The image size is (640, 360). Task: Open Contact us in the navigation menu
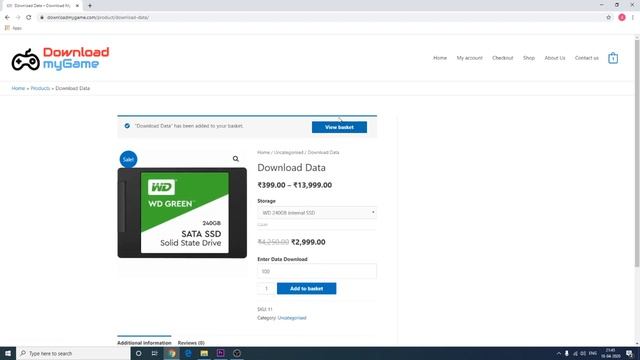coord(587,58)
